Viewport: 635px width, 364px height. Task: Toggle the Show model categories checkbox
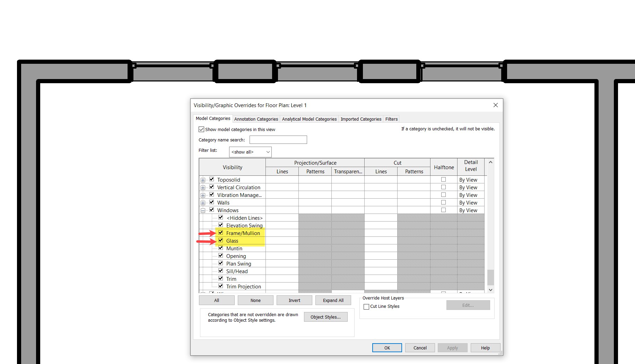[x=201, y=129]
